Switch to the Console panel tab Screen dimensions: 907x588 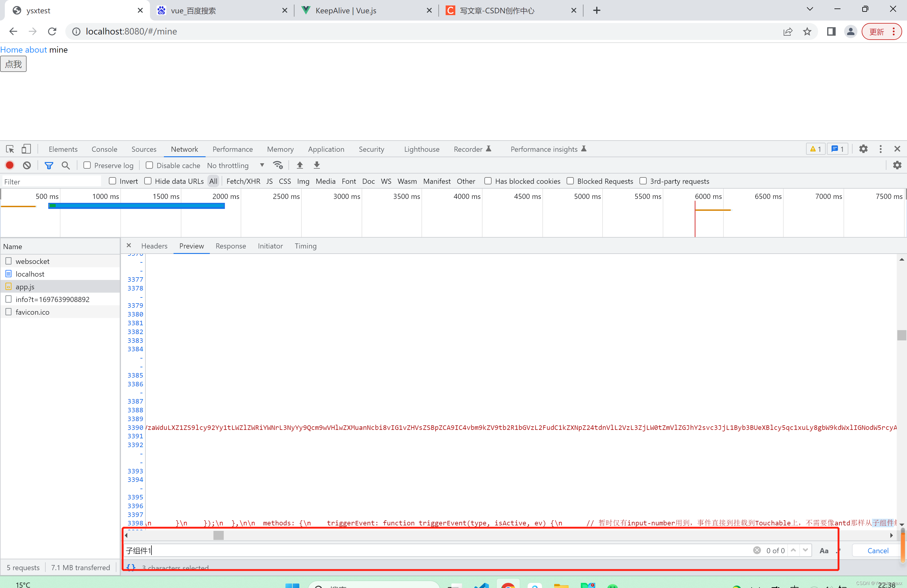(x=104, y=149)
